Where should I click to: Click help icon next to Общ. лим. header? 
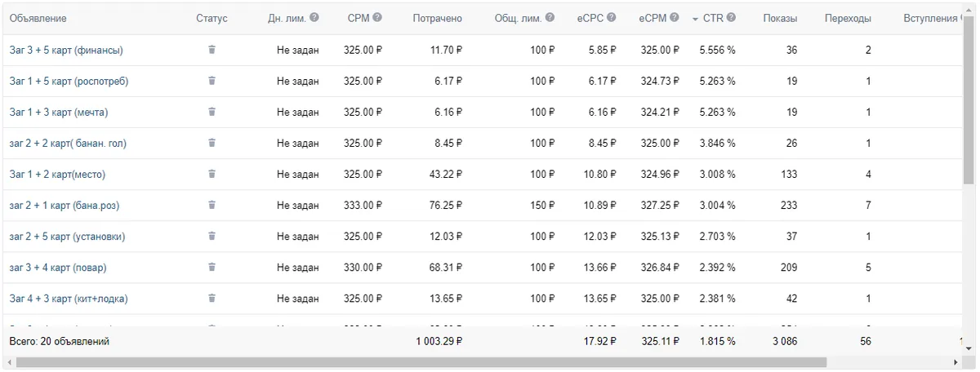coord(550,18)
